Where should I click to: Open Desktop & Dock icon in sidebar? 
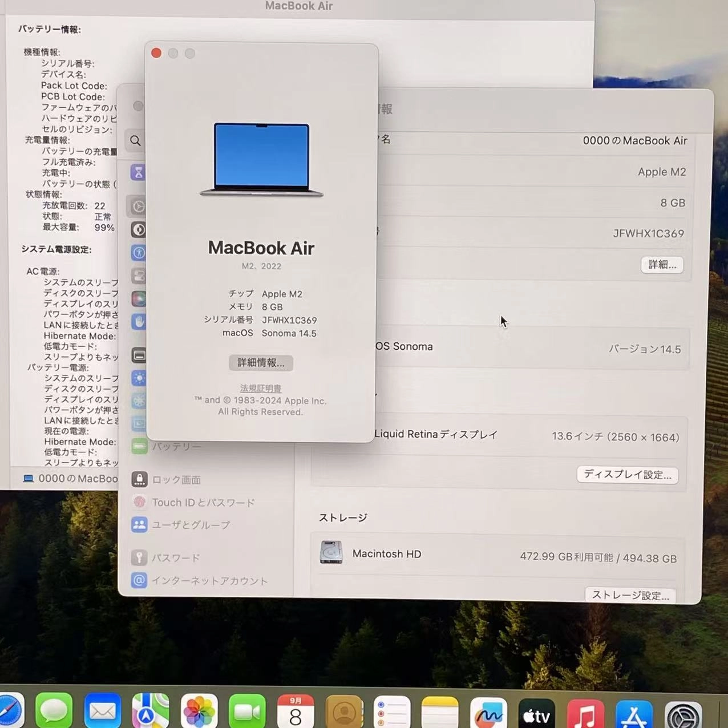tap(139, 355)
